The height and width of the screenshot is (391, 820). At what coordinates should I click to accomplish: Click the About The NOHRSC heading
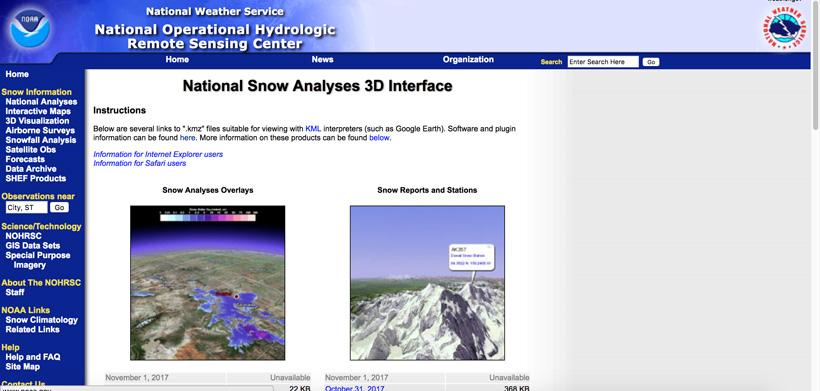[x=41, y=283]
